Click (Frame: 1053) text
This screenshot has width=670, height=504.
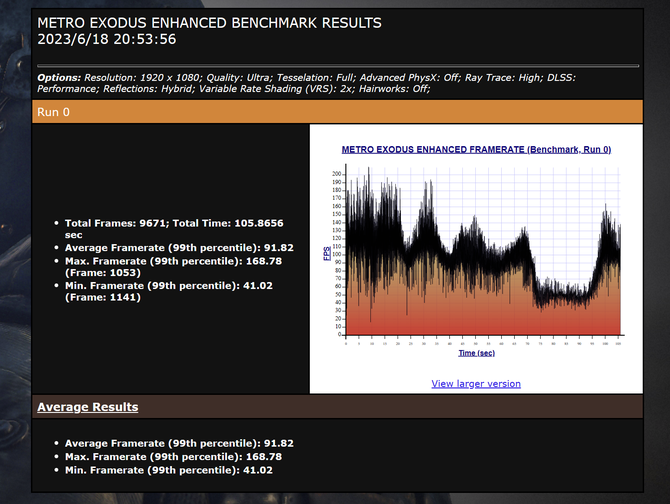pos(103,273)
